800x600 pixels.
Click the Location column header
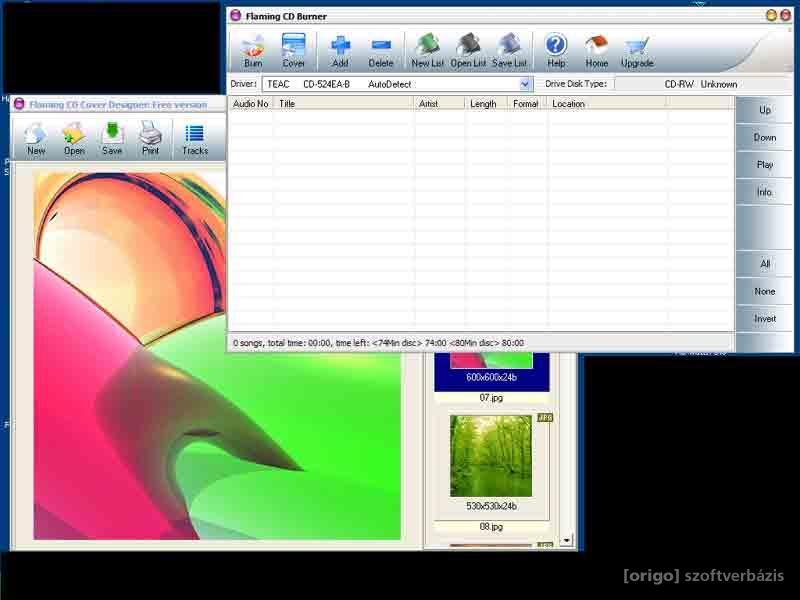[x=607, y=104]
